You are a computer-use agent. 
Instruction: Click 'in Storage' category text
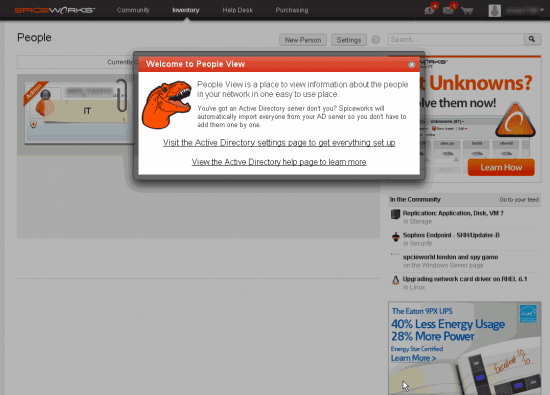(417, 221)
